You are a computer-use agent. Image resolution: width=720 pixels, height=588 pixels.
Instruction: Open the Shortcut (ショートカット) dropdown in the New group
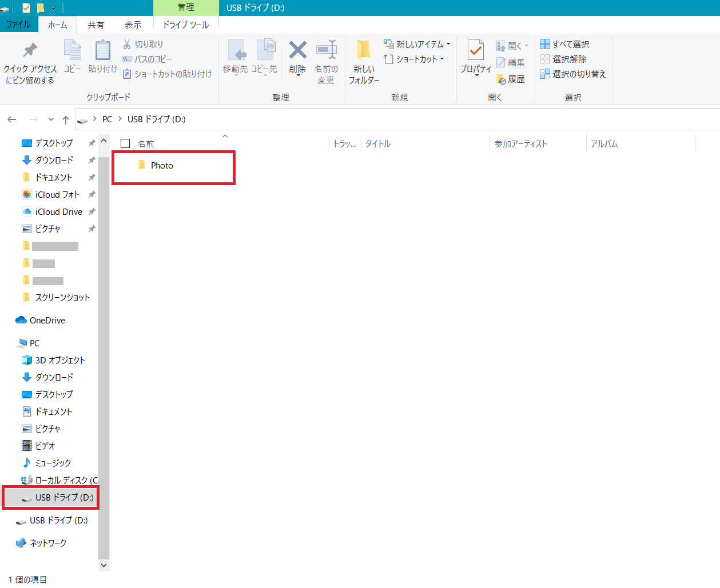point(413,59)
